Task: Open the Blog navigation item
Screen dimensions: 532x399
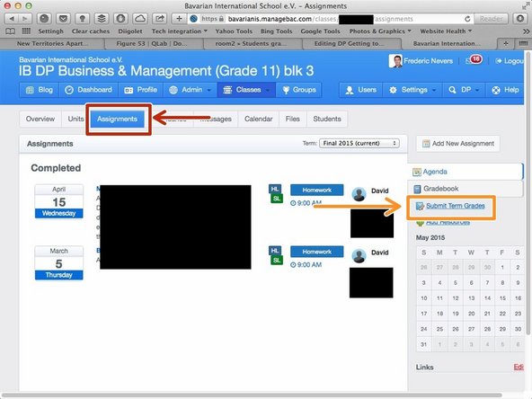Action: [x=40, y=90]
